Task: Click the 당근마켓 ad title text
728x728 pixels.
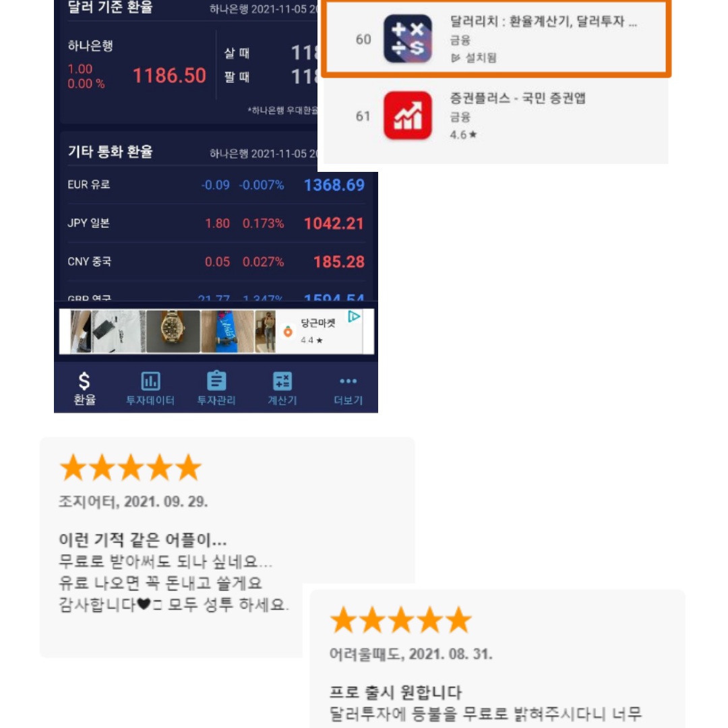Action: pyautogui.click(x=318, y=323)
